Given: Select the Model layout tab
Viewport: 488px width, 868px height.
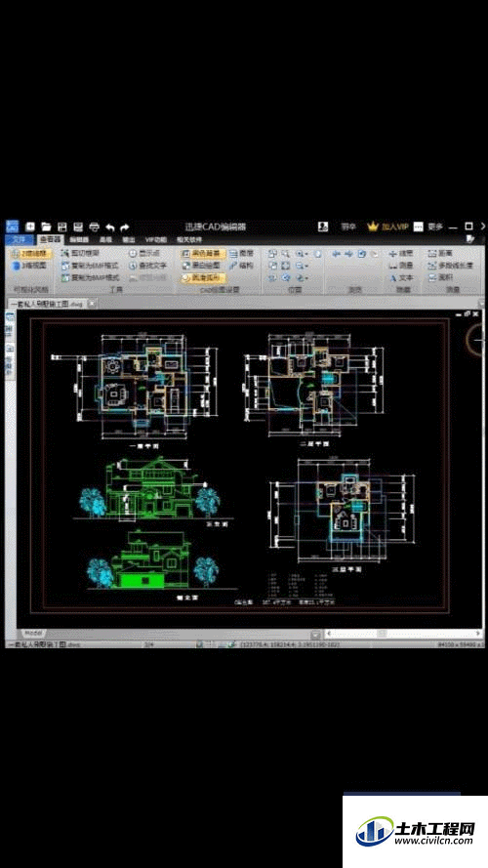Looking at the screenshot, I should point(34,633).
